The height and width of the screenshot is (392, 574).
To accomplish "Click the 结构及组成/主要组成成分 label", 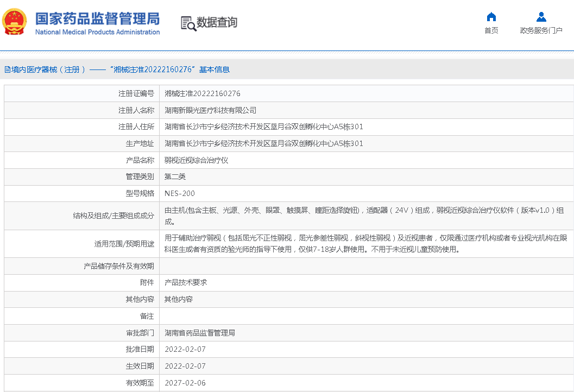I will click(113, 216).
